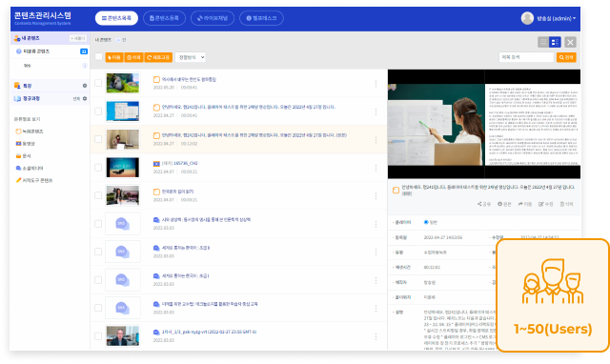Filter by recorded contents category icon
This screenshot has width=610, height=364.
tap(18, 131)
